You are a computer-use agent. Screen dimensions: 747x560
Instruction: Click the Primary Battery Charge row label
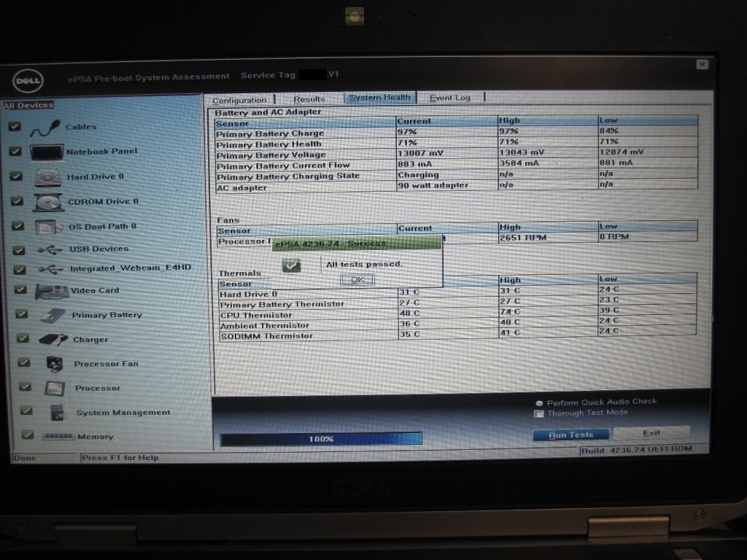[270, 134]
